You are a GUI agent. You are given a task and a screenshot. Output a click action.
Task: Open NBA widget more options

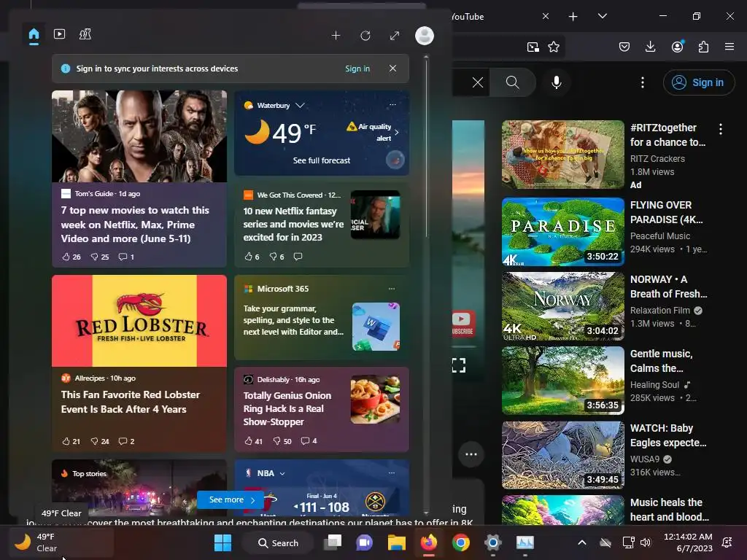(392, 472)
